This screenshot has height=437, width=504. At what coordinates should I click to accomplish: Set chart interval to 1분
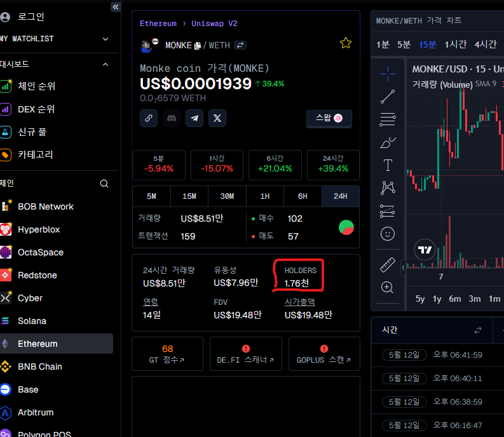(383, 44)
